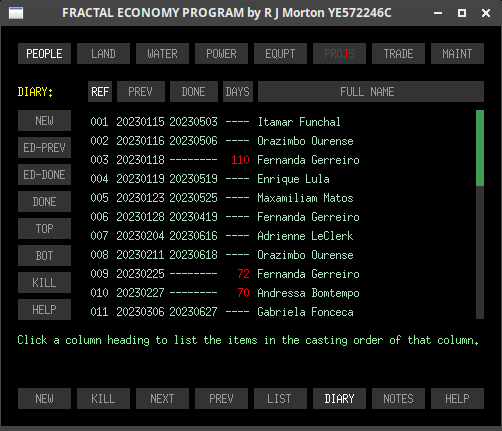Click the diary NEW button in sidebar
The height and width of the screenshot is (431, 502).
(44, 120)
